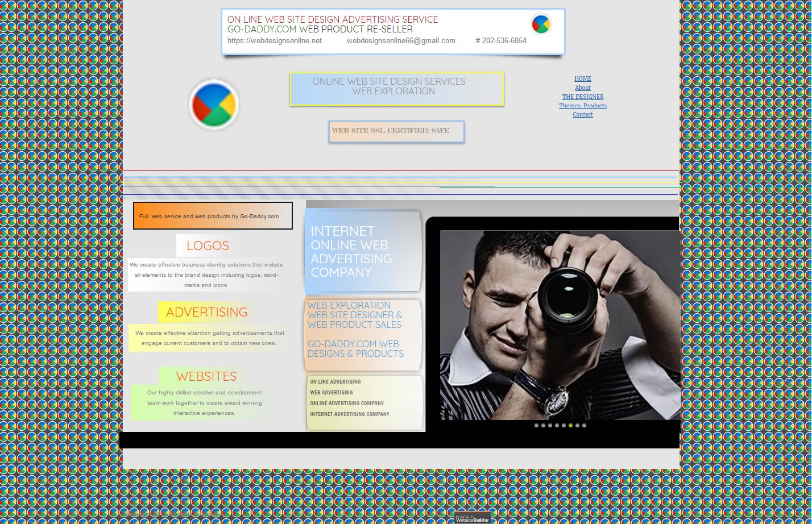Viewport: 812px width, 524px height.
Task: Click the 'INTERNET ONLINE WEB ADVERTISING COMPANY' blue panel
Action: pos(363,252)
